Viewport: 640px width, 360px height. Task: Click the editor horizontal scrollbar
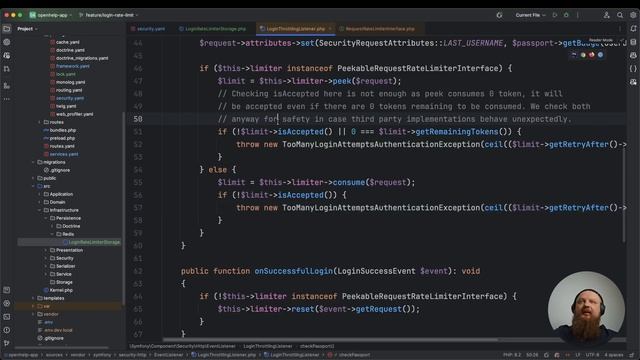(330, 340)
